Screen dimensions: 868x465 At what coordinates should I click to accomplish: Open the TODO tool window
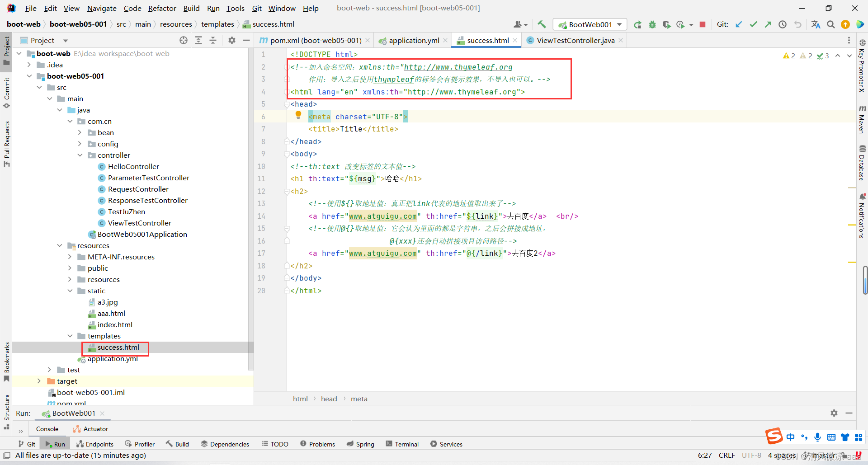coord(275,444)
